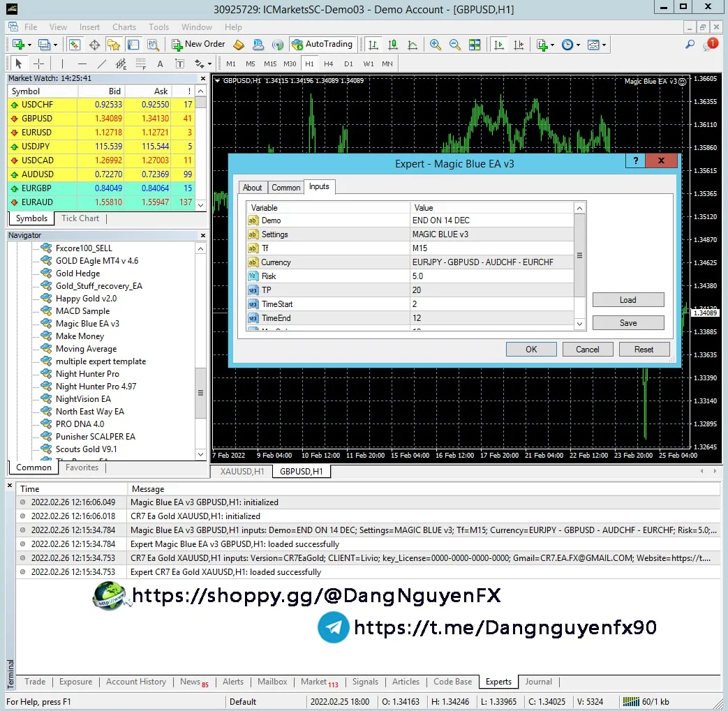The image size is (728, 711).
Task: Open the MetaEditor book icon
Action: (239, 45)
